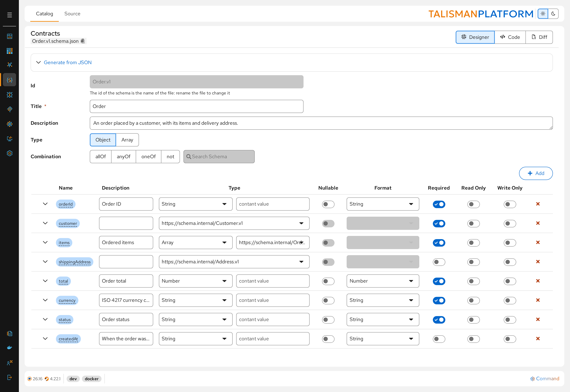570x392 pixels.
Task: Switch to dark theme moon icon
Action: pos(553,14)
